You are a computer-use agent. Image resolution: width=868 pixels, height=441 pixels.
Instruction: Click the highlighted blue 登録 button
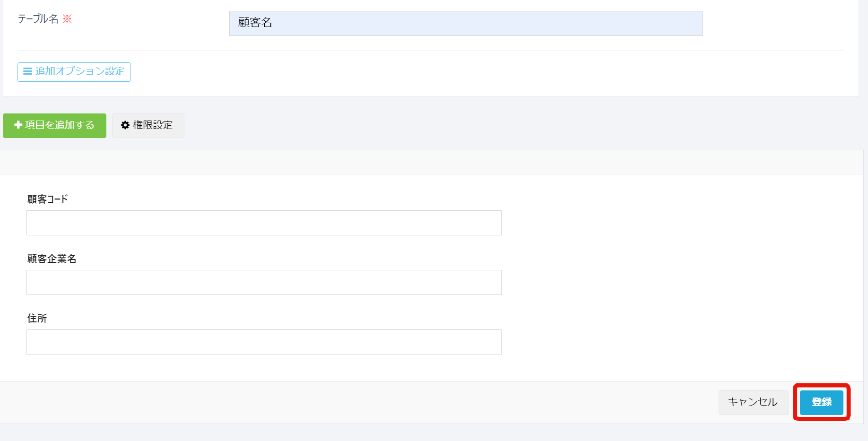pyautogui.click(x=822, y=402)
